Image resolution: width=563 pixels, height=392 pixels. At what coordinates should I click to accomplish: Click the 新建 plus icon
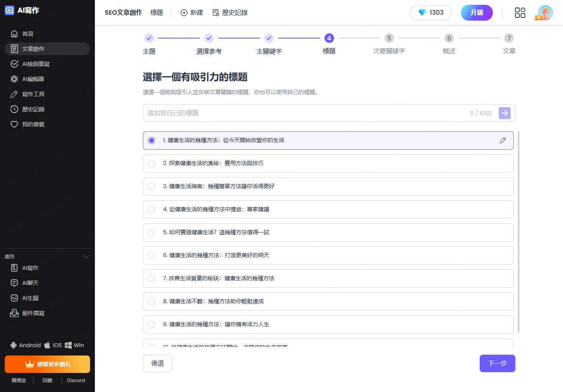(x=184, y=13)
